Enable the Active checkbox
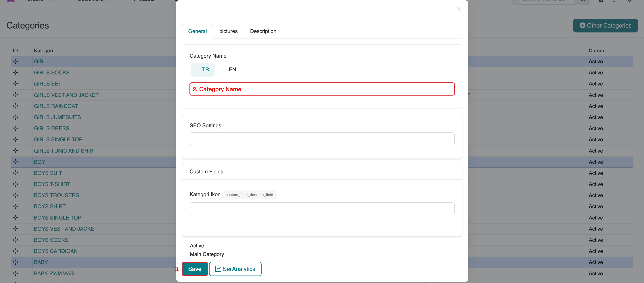The width and height of the screenshot is (644, 283). pos(185,246)
